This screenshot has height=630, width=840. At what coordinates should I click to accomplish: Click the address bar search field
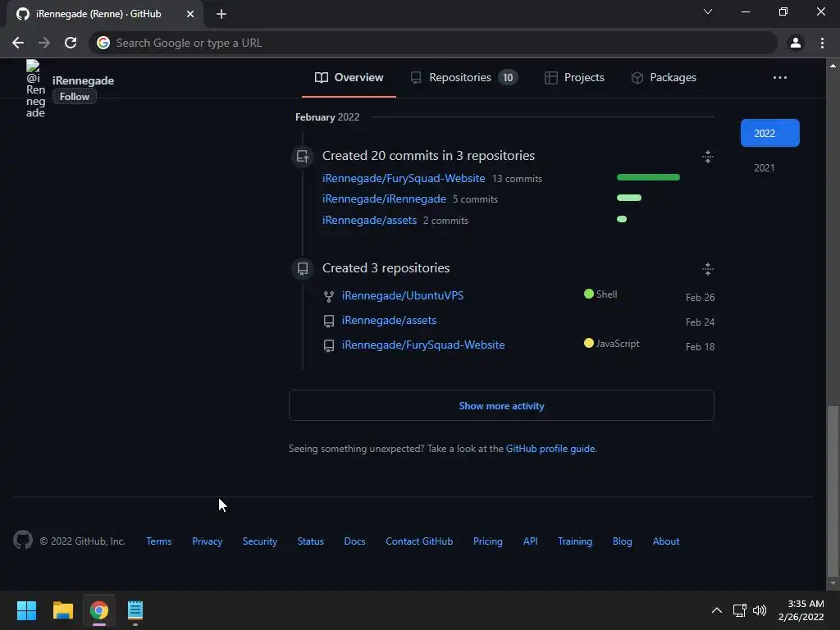pyautogui.click(x=433, y=43)
